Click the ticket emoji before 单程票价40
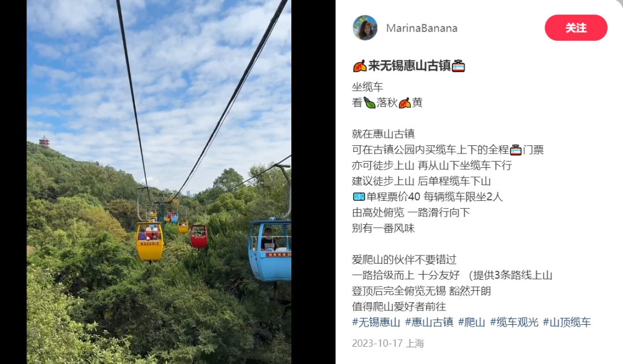623x364 pixels. [x=358, y=197]
